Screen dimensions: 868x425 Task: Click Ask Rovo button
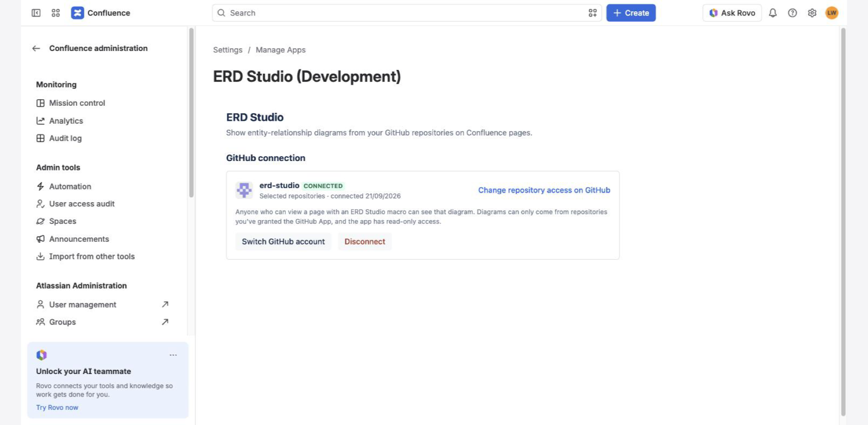point(732,13)
